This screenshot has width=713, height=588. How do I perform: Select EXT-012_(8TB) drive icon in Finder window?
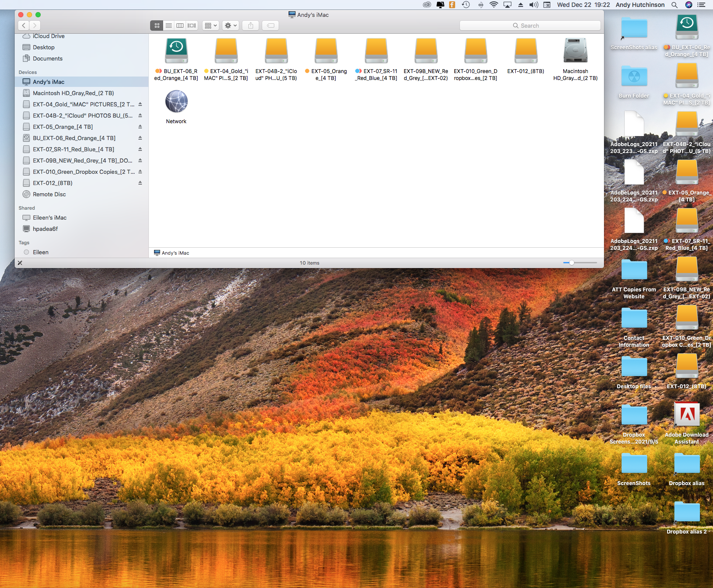(x=526, y=51)
